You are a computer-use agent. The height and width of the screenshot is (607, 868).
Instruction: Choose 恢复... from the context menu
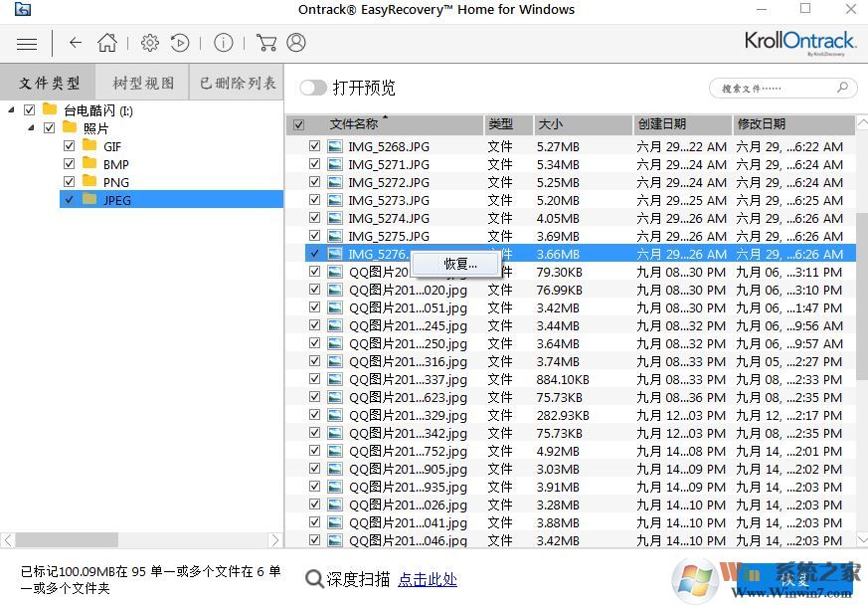point(458,263)
